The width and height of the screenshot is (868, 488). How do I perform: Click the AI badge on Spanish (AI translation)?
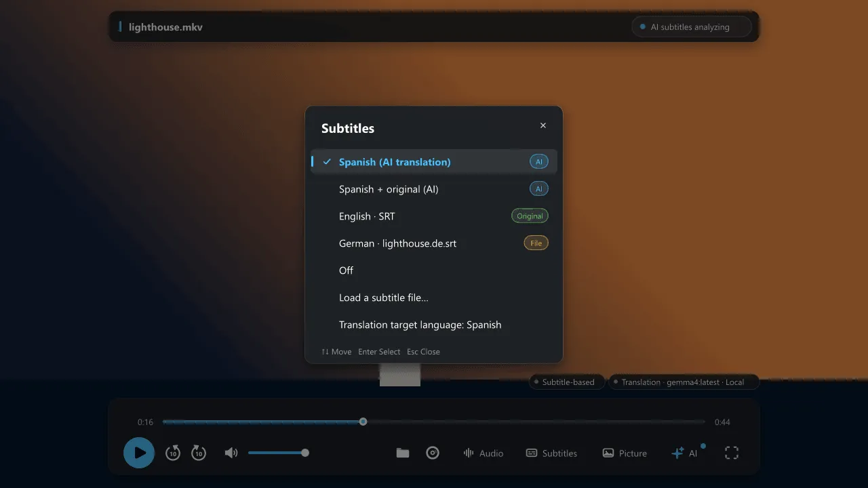pyautogui.click(x=539, y=162)
